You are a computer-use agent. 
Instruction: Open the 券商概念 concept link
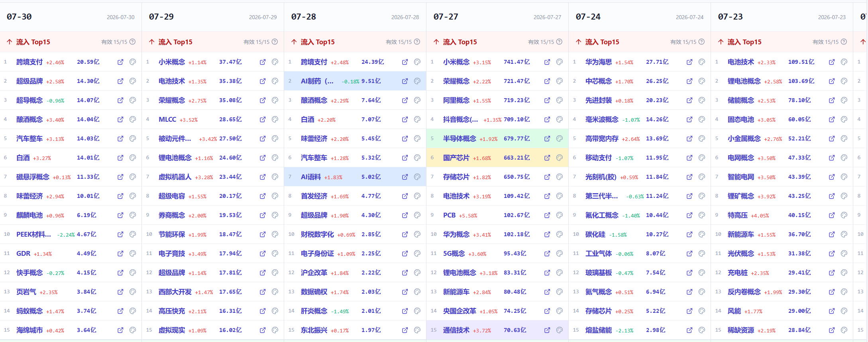tap(172, 215)
